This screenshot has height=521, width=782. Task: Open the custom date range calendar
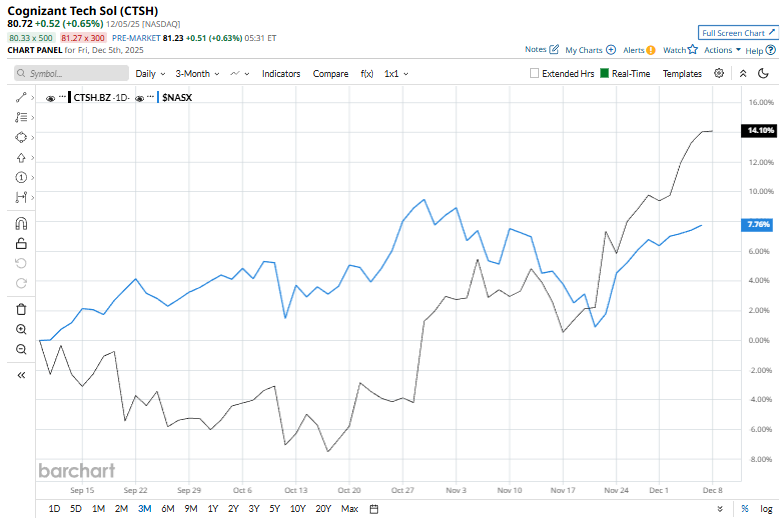click(x=374, y=509)
